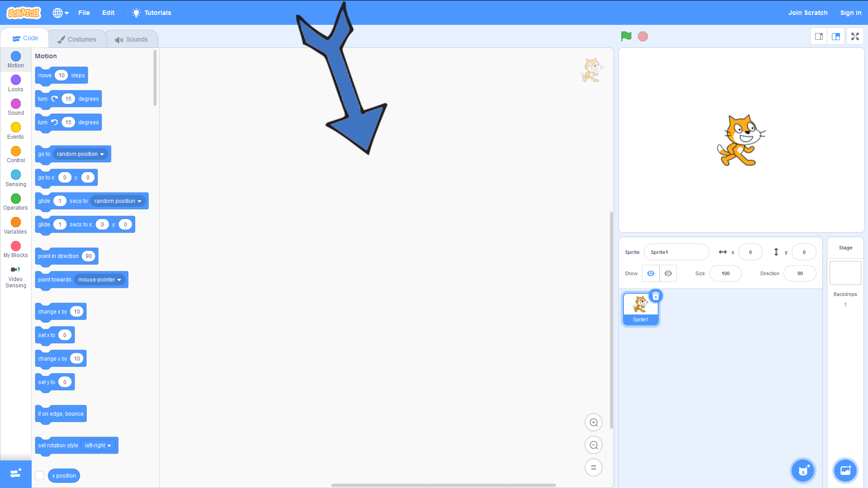Zoom out the code workspace
This screenshot has width=868, height=488.
pyautogui.click(x=594, y=445)
